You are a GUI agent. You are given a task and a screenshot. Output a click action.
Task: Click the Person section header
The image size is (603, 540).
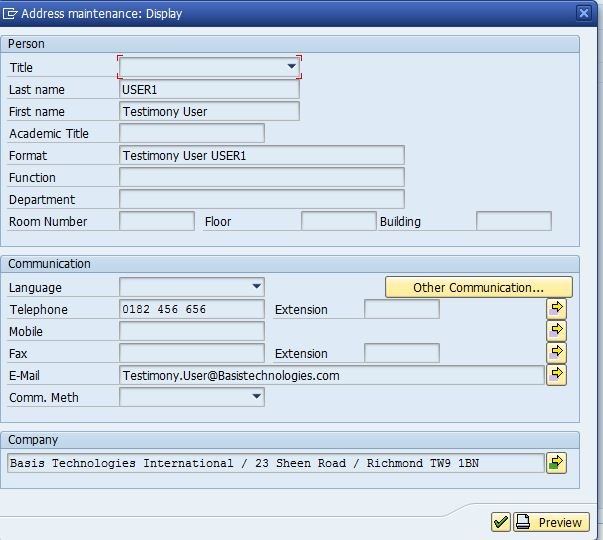pyautogui.click(x=290, y=44)
